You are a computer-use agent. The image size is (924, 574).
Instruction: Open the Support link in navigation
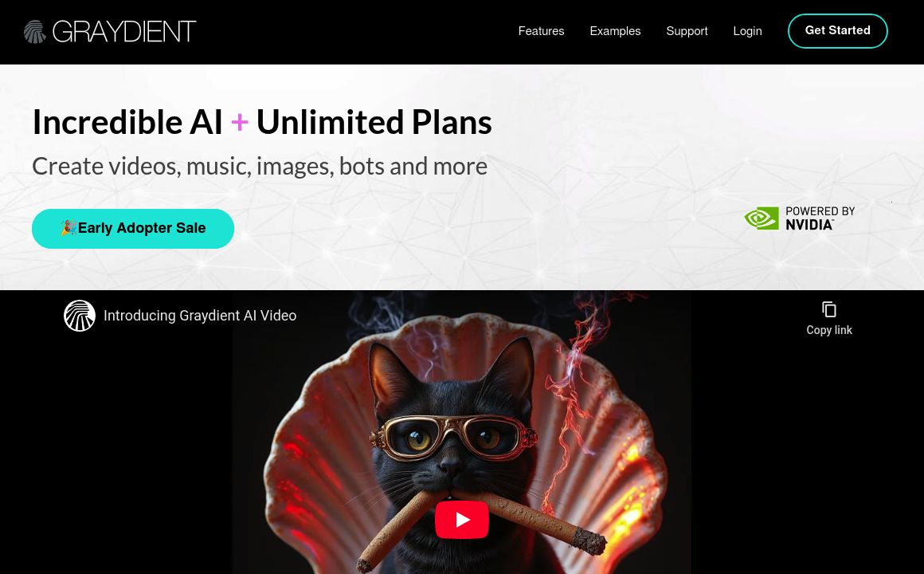coord(687,31)
